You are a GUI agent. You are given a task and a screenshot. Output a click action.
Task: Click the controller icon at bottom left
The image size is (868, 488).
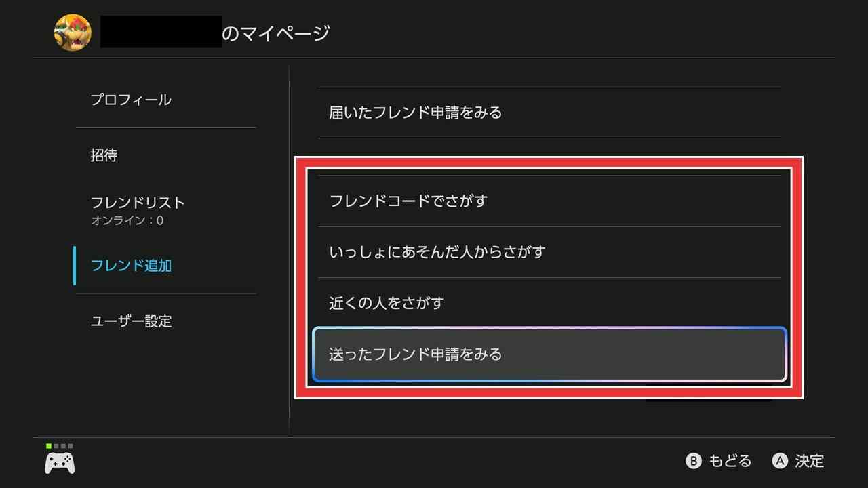pos(60,463)
